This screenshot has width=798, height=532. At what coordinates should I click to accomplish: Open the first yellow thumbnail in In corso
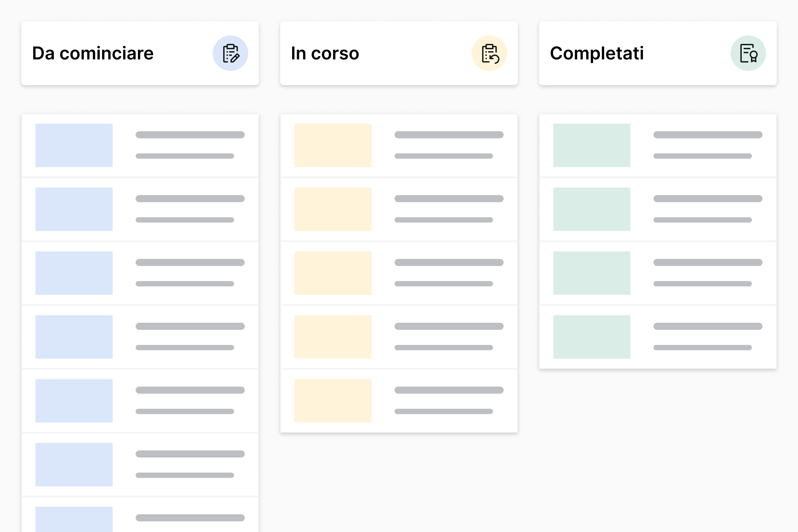pyautogui.click(x=333, y=145)
